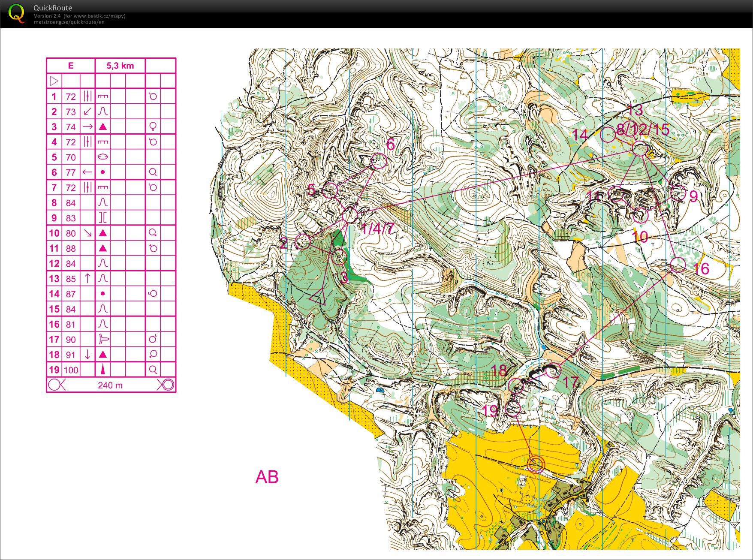Click control code 88 in row 11
753x560 pixels.
coord(71,248)
